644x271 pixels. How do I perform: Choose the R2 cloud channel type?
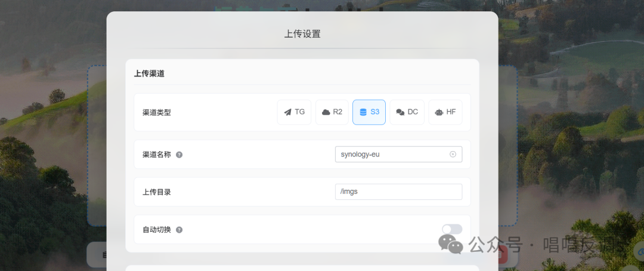click(x=332, y=112)
